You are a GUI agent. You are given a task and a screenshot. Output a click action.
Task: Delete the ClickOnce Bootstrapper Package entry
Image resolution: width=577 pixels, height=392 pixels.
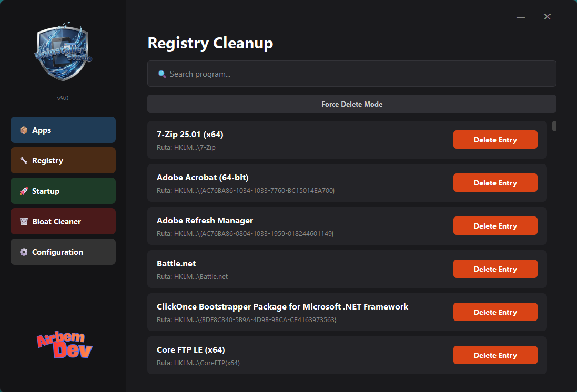click(x=495, y=312)
